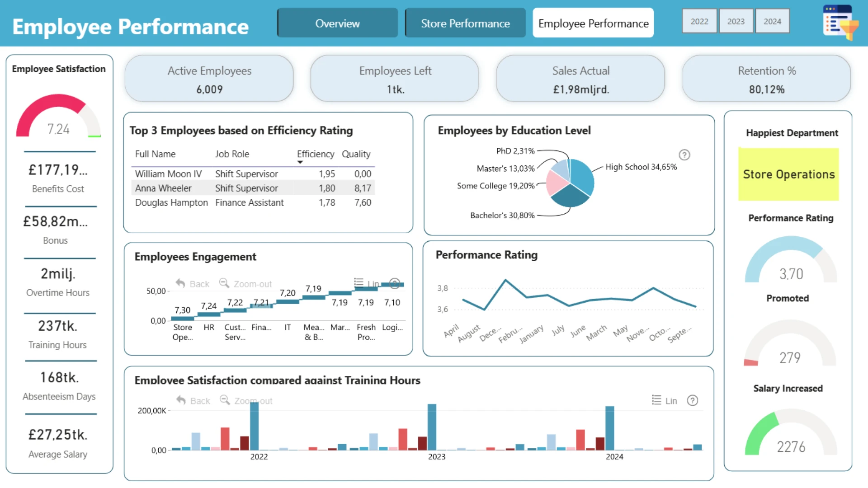This screenshot has width=868, height=488.
Task: Switch to the Overview tab
Action: (x=337, y=23)
